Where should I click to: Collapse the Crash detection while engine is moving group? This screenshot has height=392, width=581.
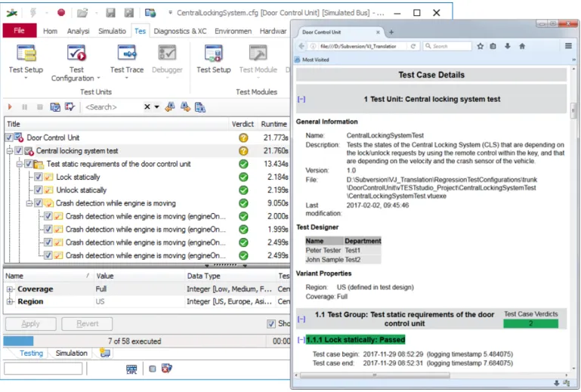click(x=29, y=203)
